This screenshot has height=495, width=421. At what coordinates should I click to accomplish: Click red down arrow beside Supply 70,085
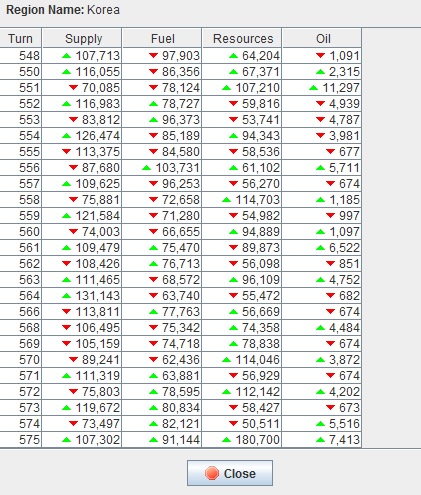73,88
